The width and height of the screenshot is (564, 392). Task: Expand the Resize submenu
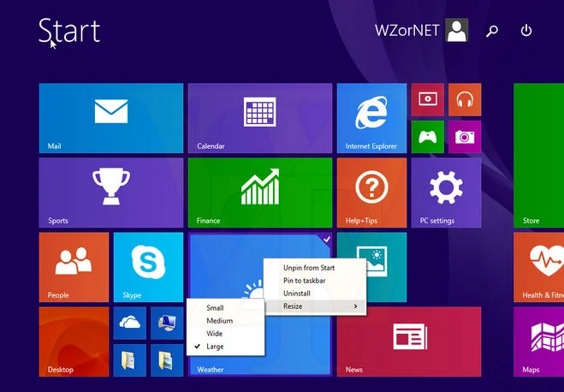315,306
